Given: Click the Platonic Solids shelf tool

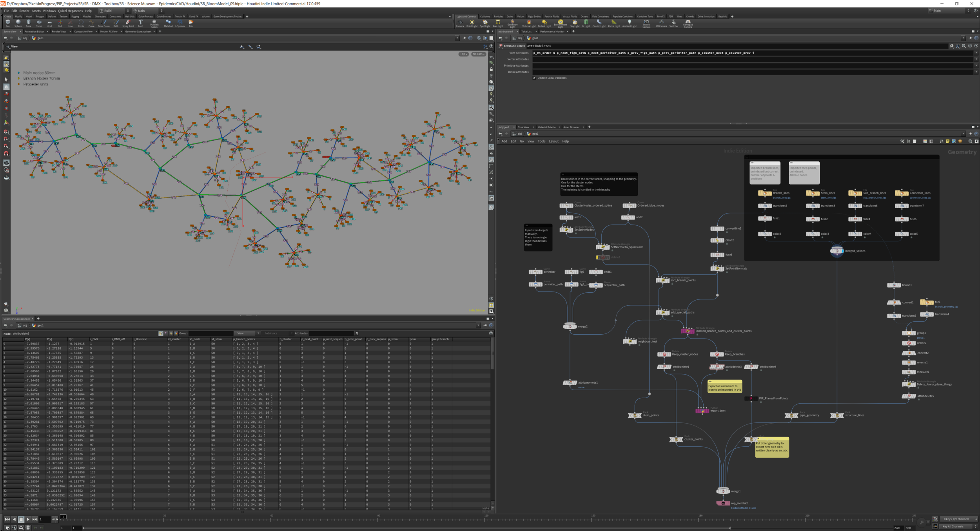Looking at the screenshot, I should coord(154,23).
